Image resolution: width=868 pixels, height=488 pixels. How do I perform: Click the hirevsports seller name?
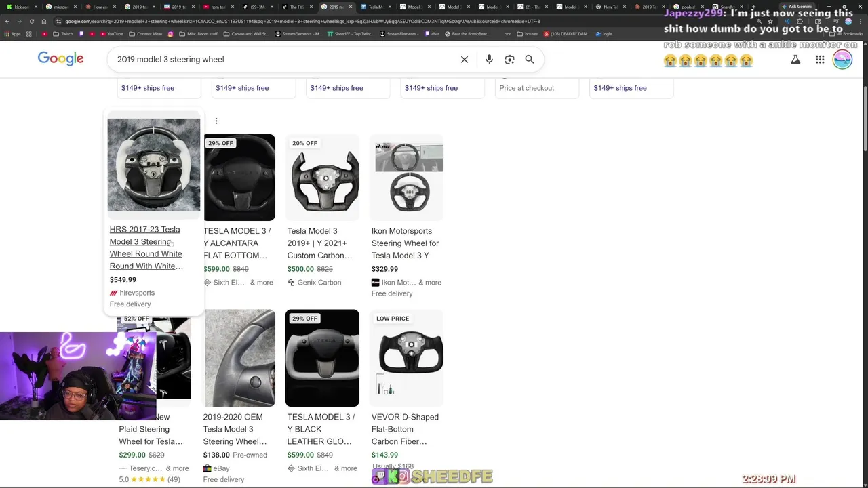[x=137, y=293]
